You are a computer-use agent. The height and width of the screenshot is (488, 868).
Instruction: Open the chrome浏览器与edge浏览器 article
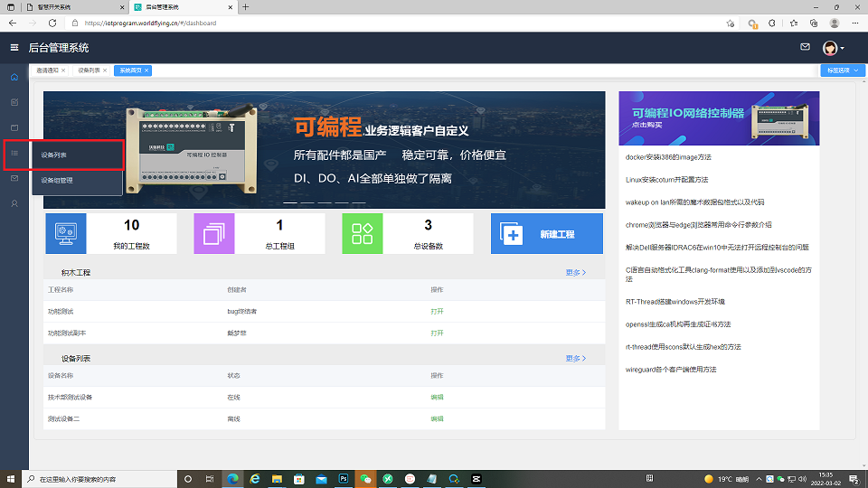point(699,225)
